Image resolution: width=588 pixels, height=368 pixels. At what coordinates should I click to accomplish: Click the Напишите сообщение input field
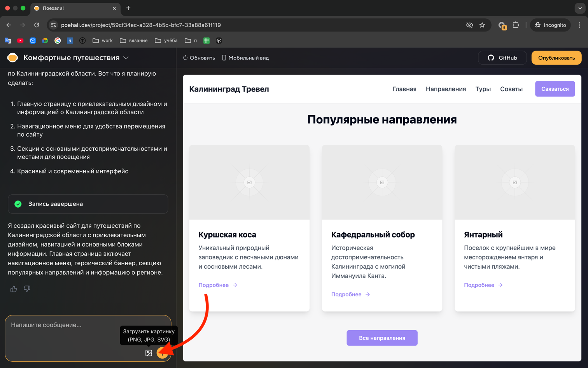[x=47, y=325]
